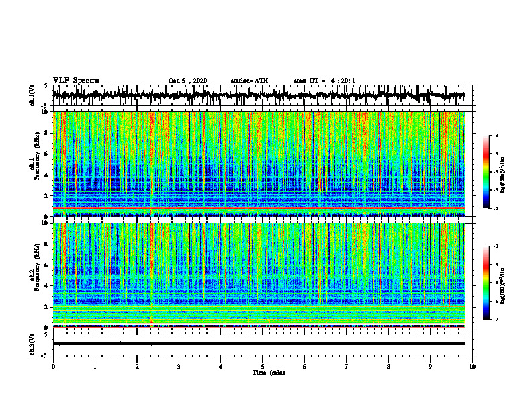Screen dimensions: 532x411
Task: Click the ch.1 spectrogram color scale bar
Action: click(x=486, y=172)
